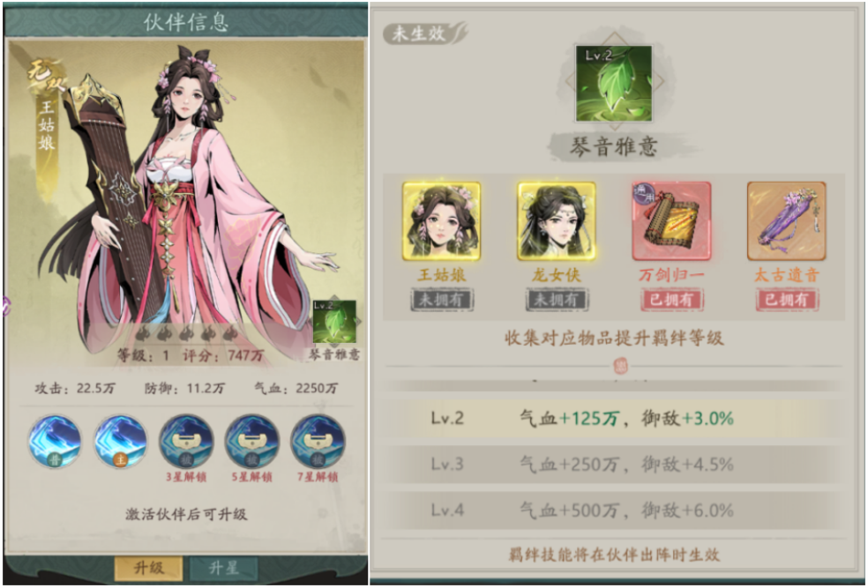This screenshot has height=588, width=868.
Task: Open the 琴音雅意 bond icon beside the character
Action: pos(335,323)
